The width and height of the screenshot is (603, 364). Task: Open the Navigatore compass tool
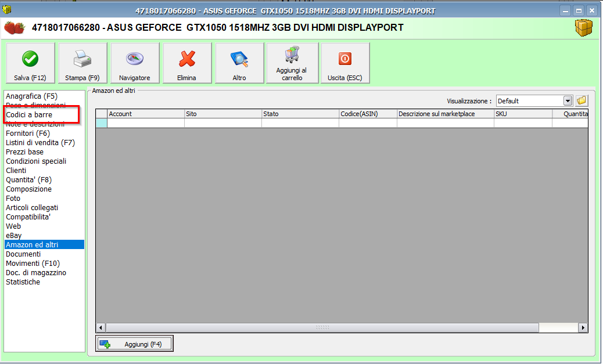click(x=135, y=63)
